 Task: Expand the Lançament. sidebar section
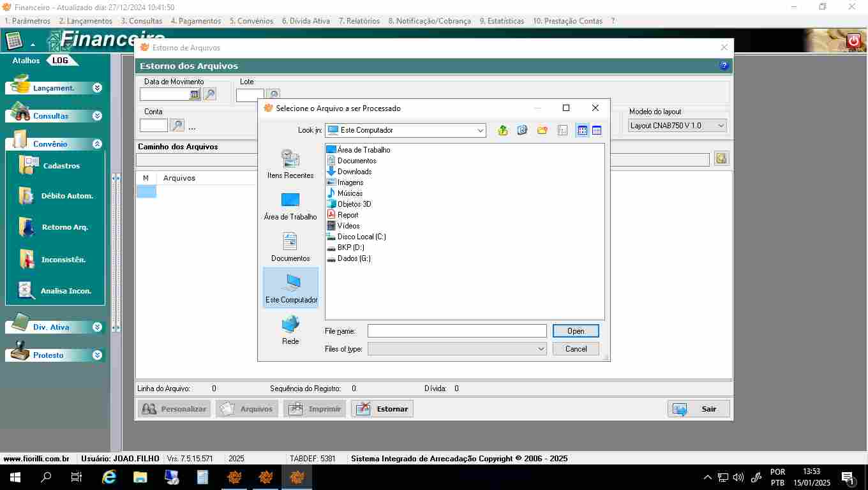coord(97,88)
